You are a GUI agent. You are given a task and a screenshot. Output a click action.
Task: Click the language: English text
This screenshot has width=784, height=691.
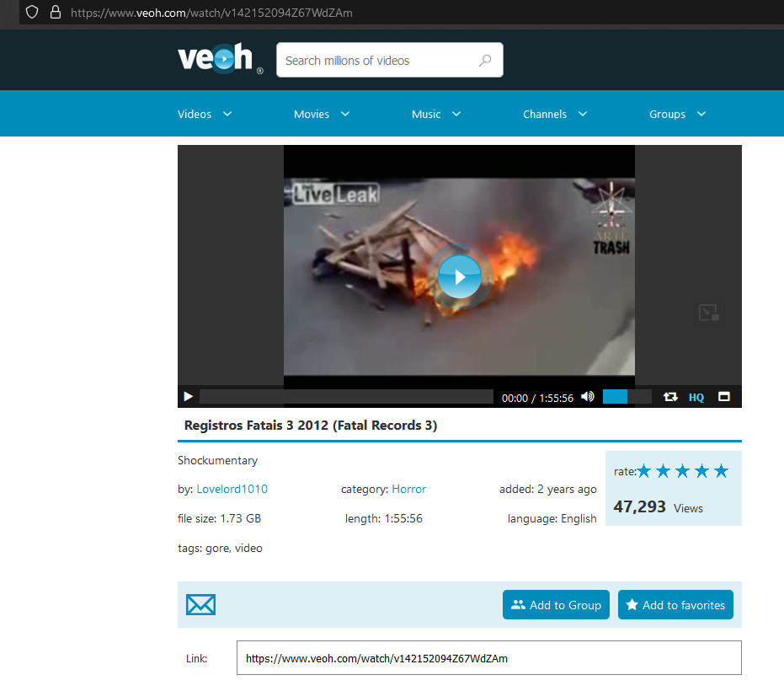click(x=552, y=518)
